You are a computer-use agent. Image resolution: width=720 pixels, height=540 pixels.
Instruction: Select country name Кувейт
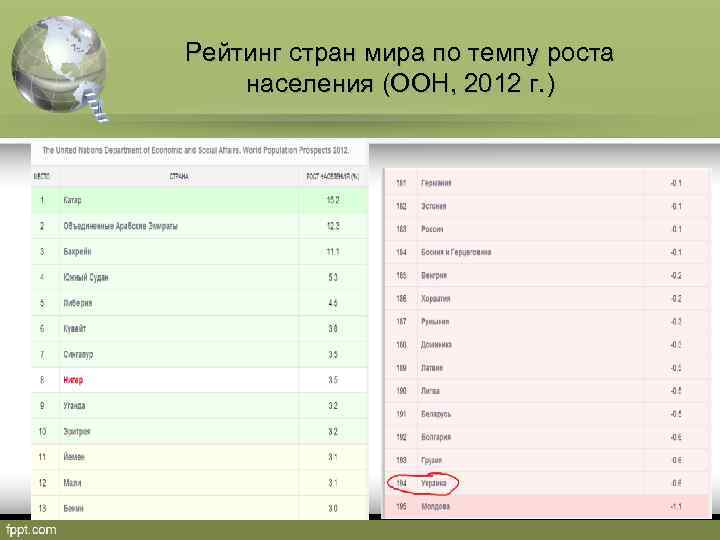tap(74, 329)
